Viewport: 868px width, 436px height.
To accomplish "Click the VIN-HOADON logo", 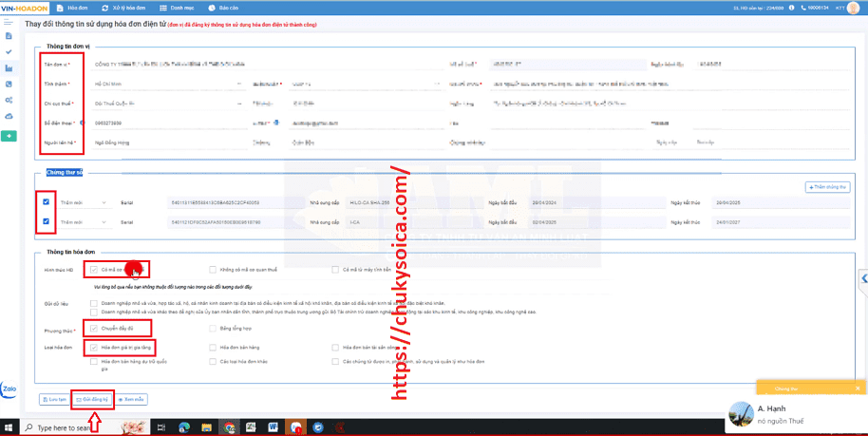I will click(25, 9).
